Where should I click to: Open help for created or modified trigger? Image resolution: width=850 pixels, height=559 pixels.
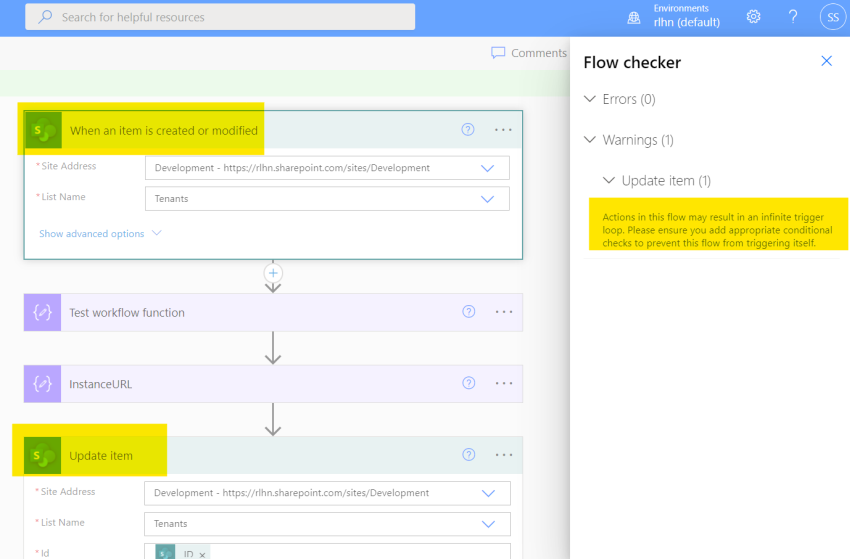[x=468, y=130]
